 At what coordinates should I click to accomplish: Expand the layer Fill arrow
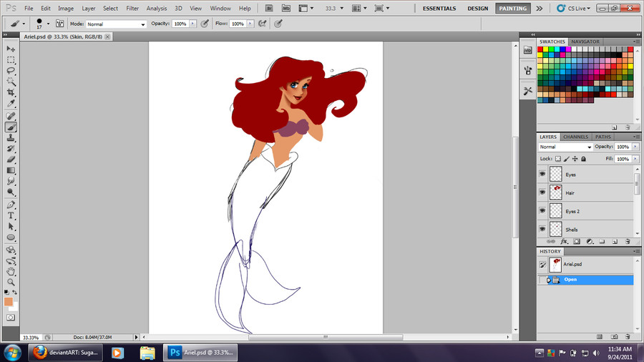pyautogui.click(x=635, y=159)
